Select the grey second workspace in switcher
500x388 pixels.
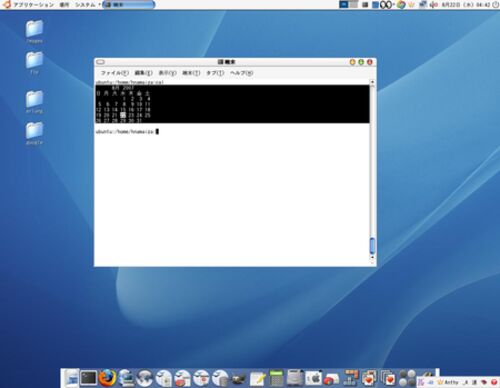click(x=353, y=5)
